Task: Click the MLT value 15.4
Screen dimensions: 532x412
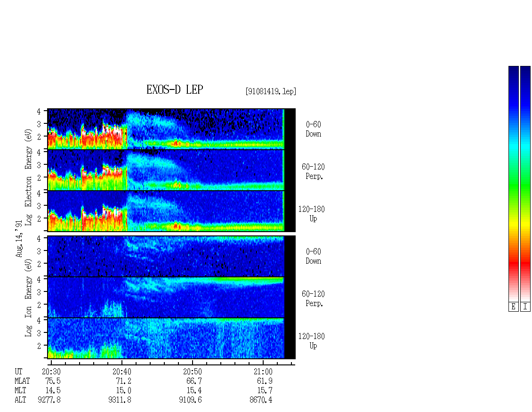Action: coord(194,391)
